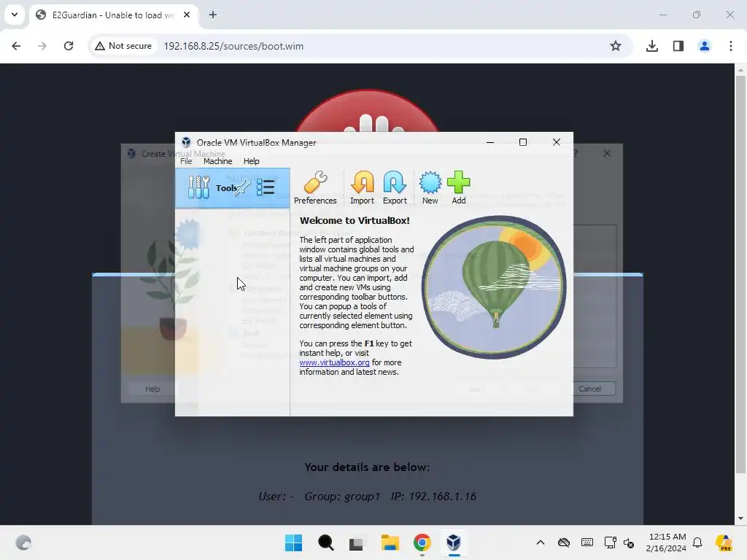Open the Chrome three-dot menu
This screenshot has width=747, height=560.
tap(731, 46)
